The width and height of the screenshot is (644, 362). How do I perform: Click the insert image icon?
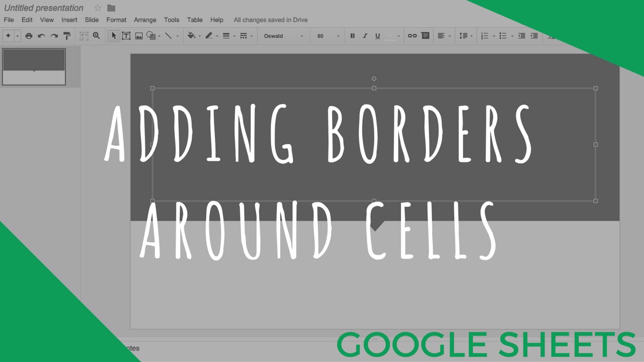tap(139, 36)
